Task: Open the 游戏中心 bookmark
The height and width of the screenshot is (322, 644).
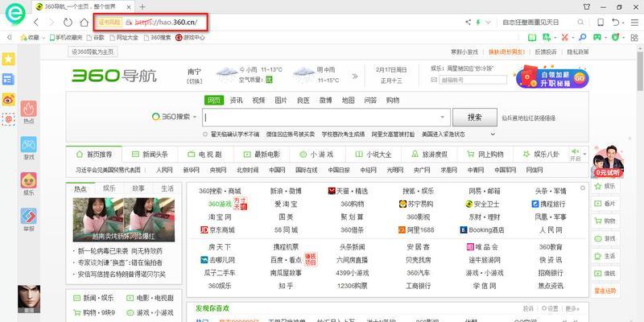Action: 190,37
